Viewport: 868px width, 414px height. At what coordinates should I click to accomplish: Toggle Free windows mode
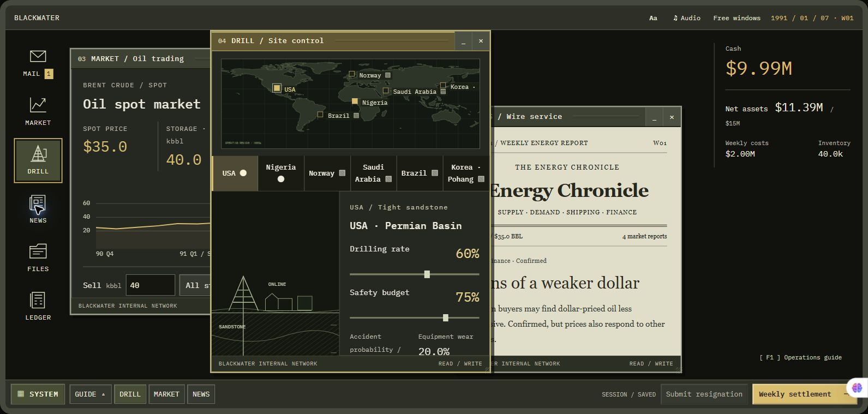point(737,18)
